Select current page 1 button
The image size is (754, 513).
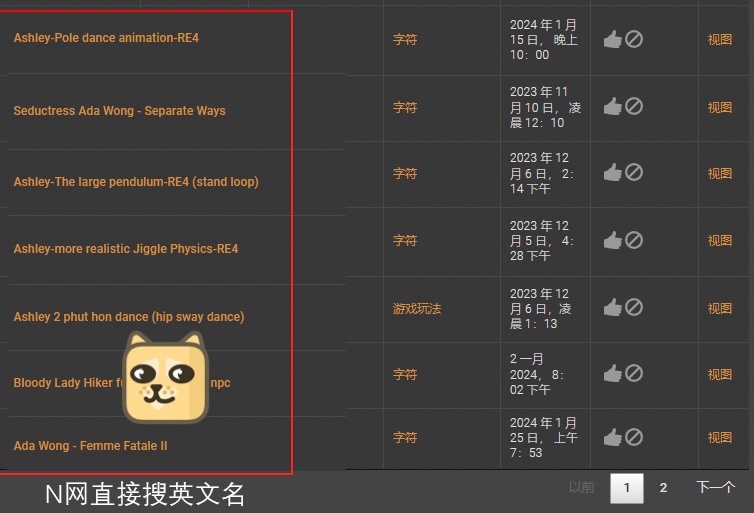[x=627, y=488]
